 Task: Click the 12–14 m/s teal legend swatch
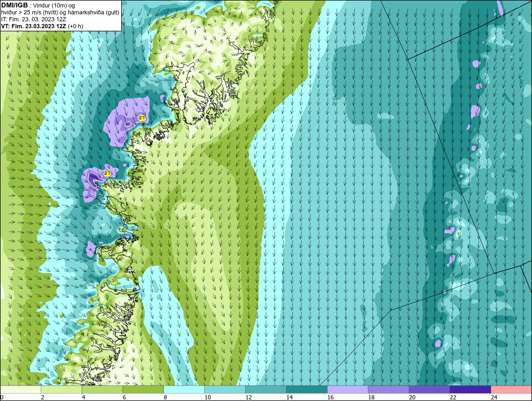[266, 389]
